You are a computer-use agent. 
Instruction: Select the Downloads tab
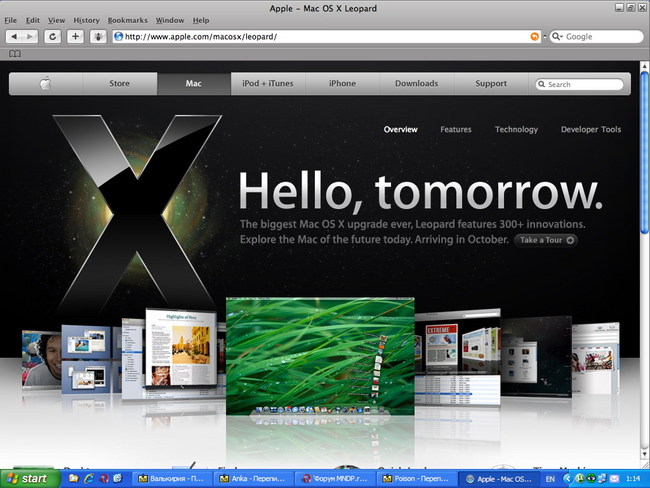pos(417,83)
